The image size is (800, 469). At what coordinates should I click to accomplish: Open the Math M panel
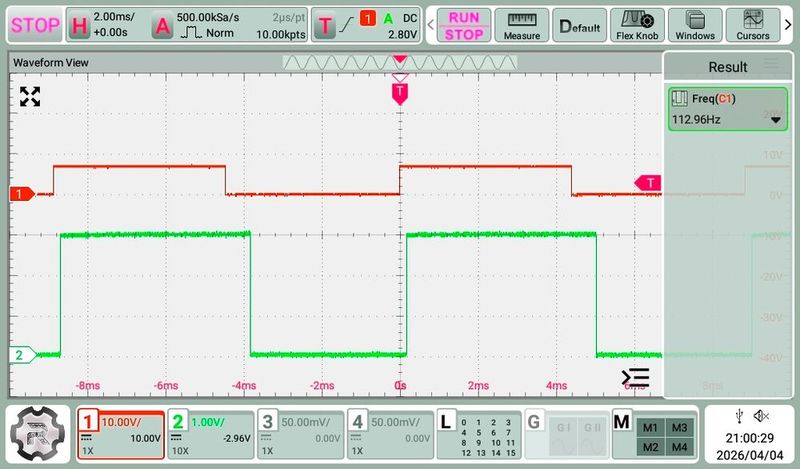(x=621, y=422)
